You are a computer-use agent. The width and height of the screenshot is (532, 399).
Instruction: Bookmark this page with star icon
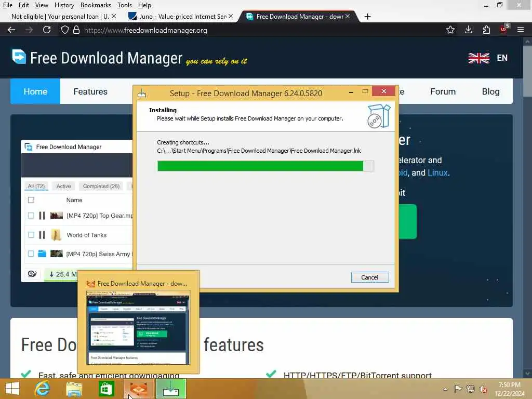450,30
